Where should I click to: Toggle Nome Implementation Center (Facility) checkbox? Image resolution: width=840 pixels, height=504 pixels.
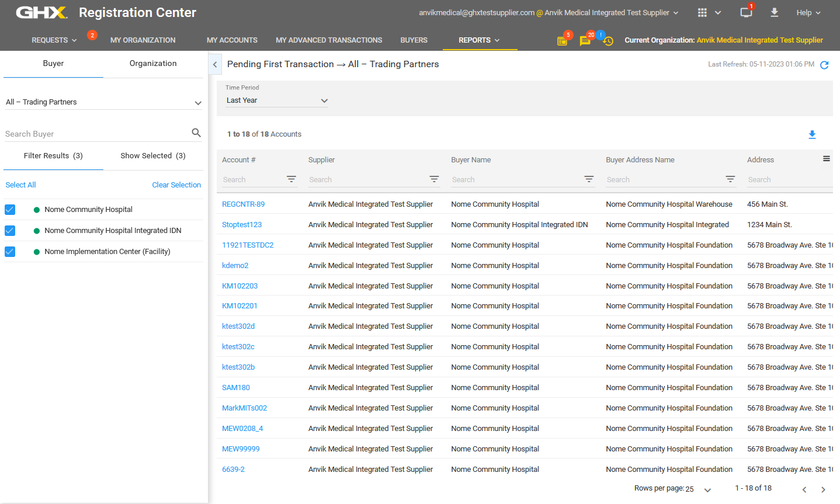[x=10, y=252]
